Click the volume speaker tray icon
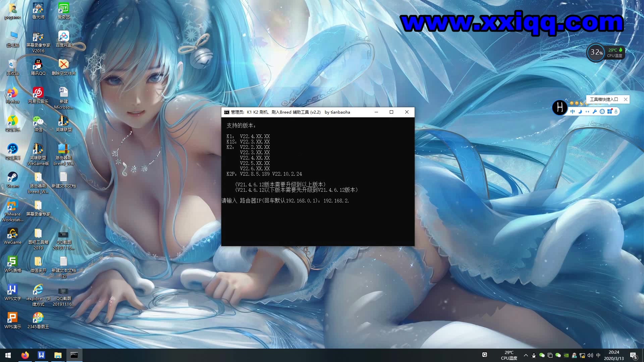This screenshot has width=644, height=362. point(590,355)
